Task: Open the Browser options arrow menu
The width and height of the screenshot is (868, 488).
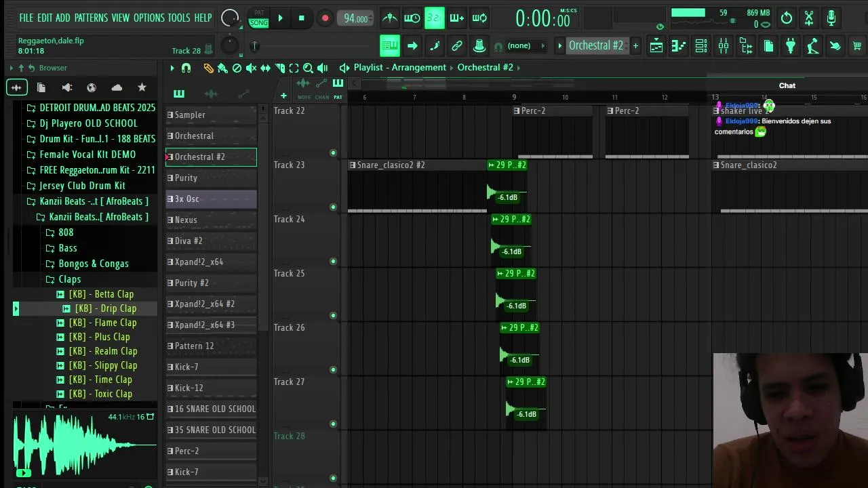Action: click(x=12, y=68)
